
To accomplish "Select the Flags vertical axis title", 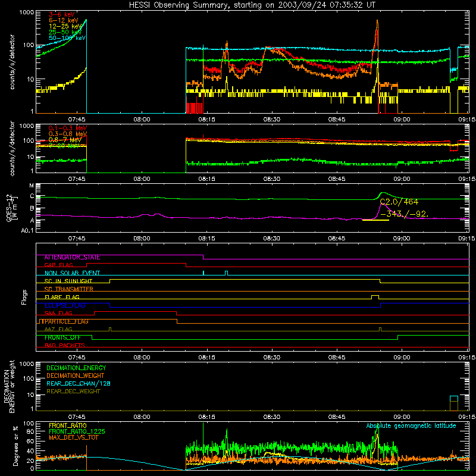I will pyautogui.click(x=24, y=297).
